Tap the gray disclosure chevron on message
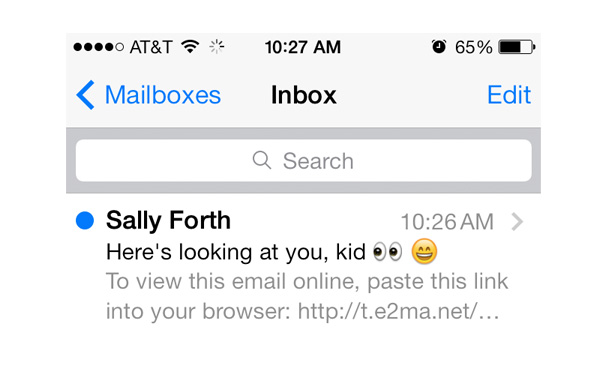Image resolution: width=592 pixels, height=370 pixels. coord(517,222)
